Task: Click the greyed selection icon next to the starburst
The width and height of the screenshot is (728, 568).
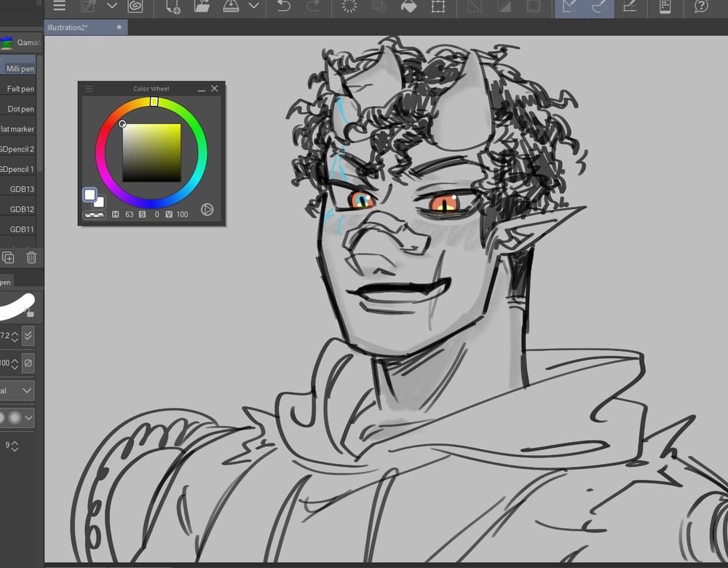Action: click(379, 6)
